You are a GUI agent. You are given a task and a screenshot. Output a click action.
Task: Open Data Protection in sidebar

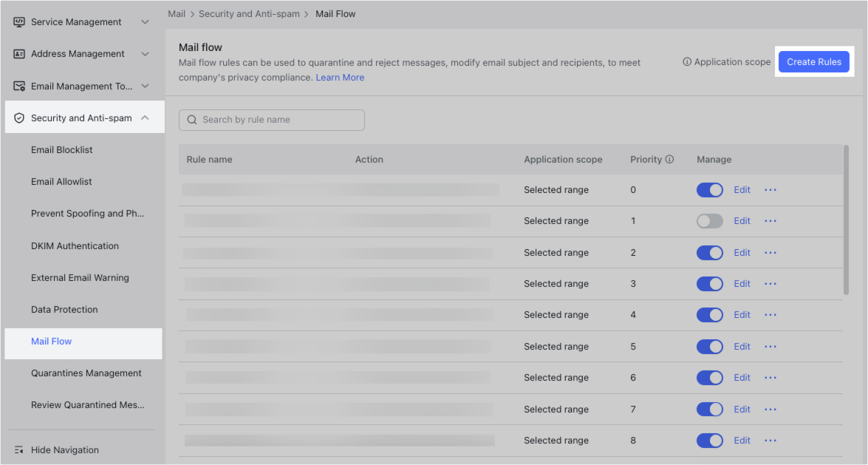point(64,309)
